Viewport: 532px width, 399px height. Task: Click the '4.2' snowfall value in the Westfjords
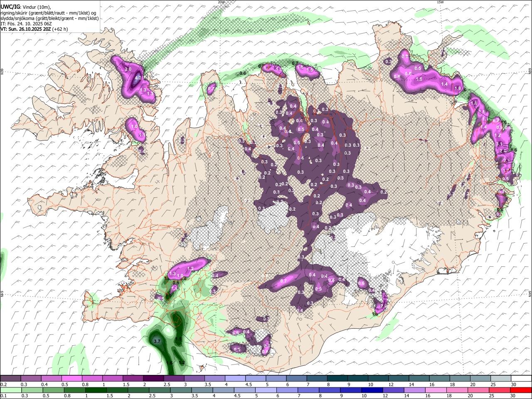[x=138, y=77]
